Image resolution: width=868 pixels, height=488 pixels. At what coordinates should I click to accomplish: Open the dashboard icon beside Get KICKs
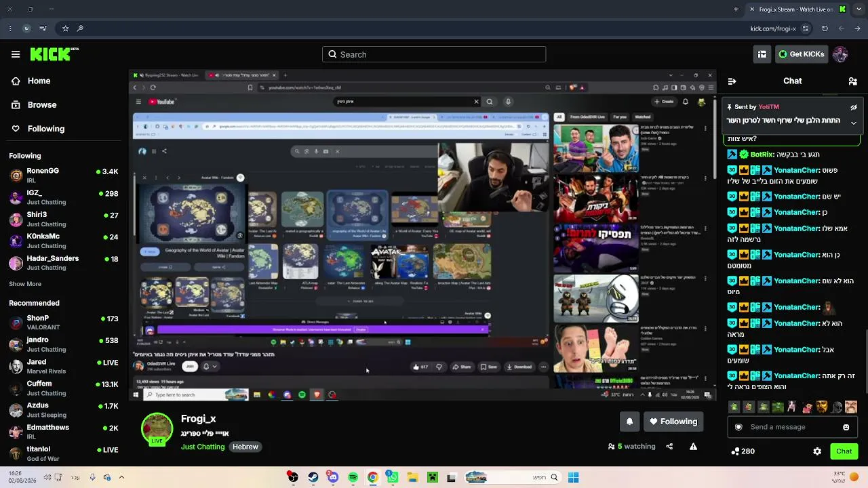click(x=762, y=54)
